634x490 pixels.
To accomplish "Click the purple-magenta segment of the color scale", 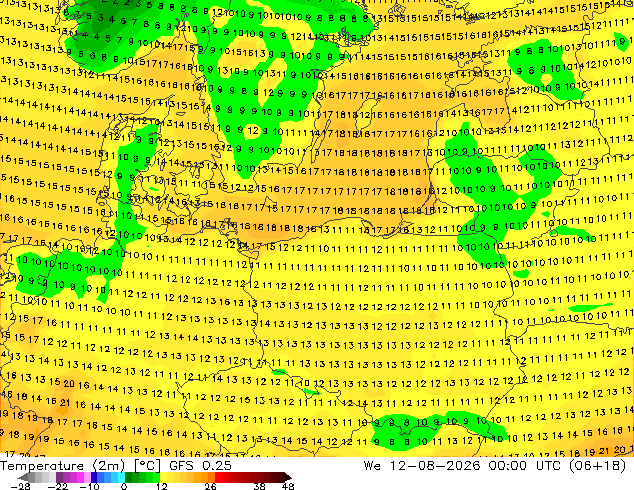I will (73, 477).
